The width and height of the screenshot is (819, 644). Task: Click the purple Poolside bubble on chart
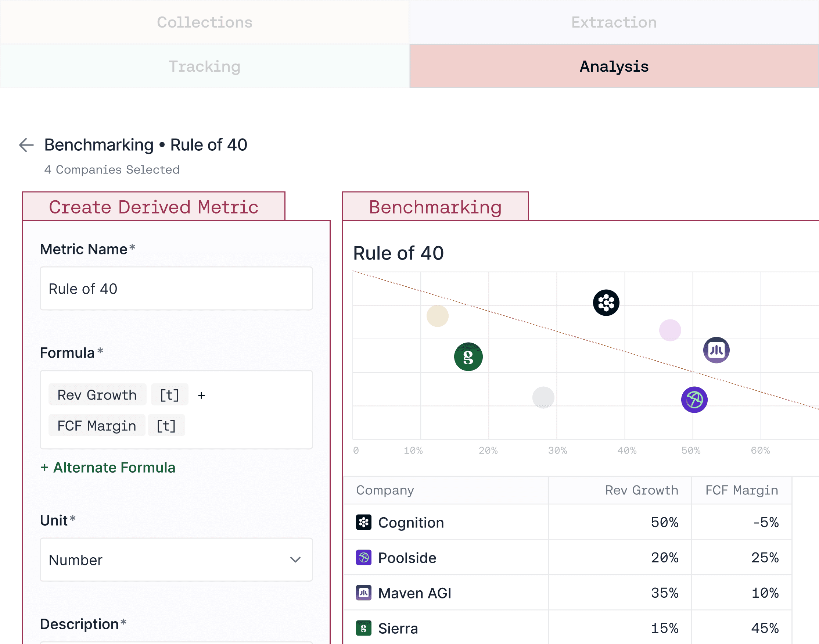[694, 400]
